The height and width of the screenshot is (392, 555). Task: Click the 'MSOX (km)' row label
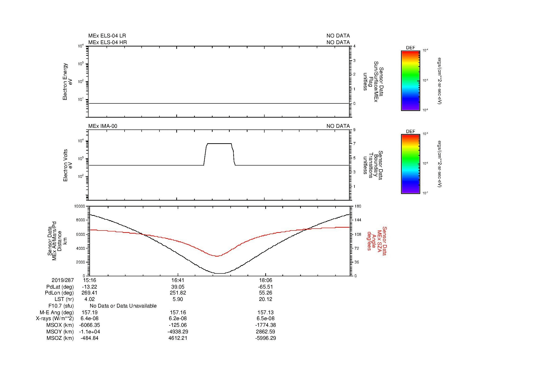coord(60,325)
